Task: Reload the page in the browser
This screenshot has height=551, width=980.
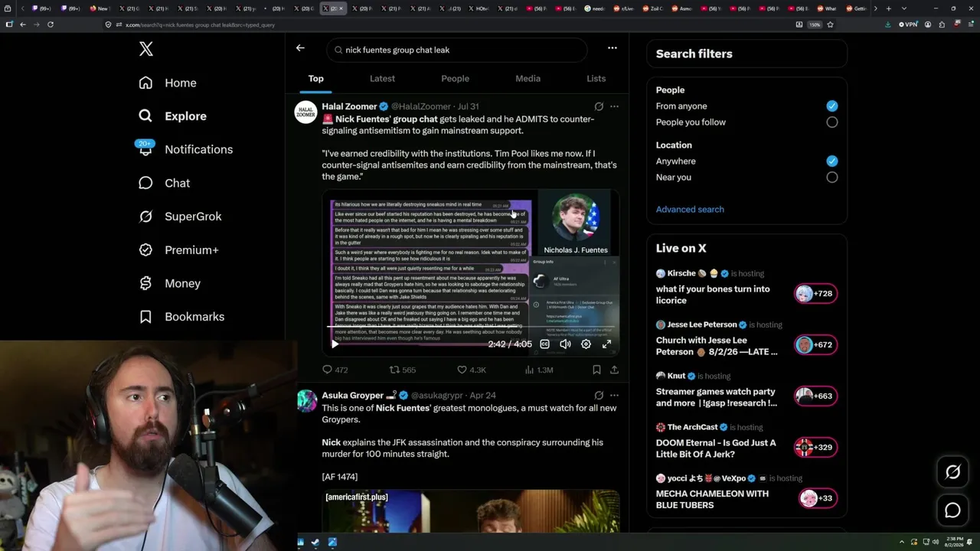Action: coord(51,24)
